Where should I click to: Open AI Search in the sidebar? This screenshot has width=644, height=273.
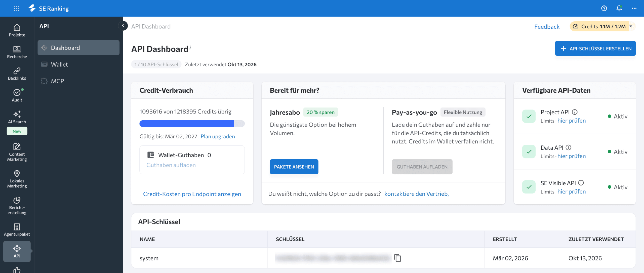[x=17, y=122]
